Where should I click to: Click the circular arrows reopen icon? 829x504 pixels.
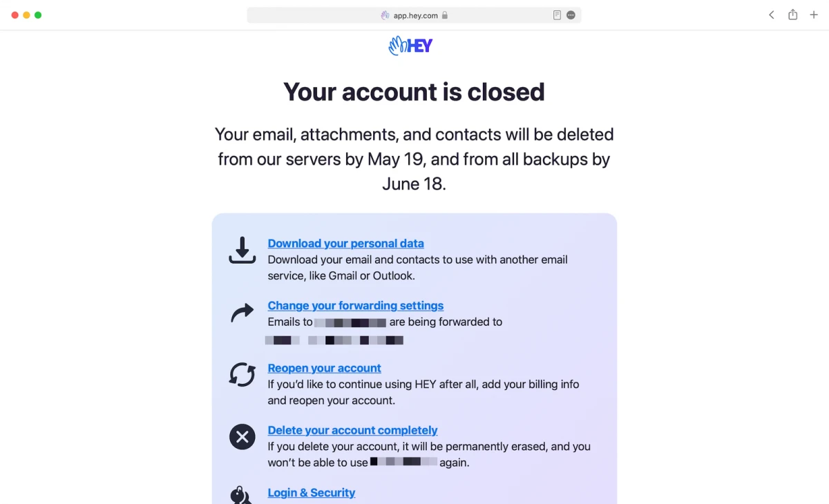pos(242,375)
